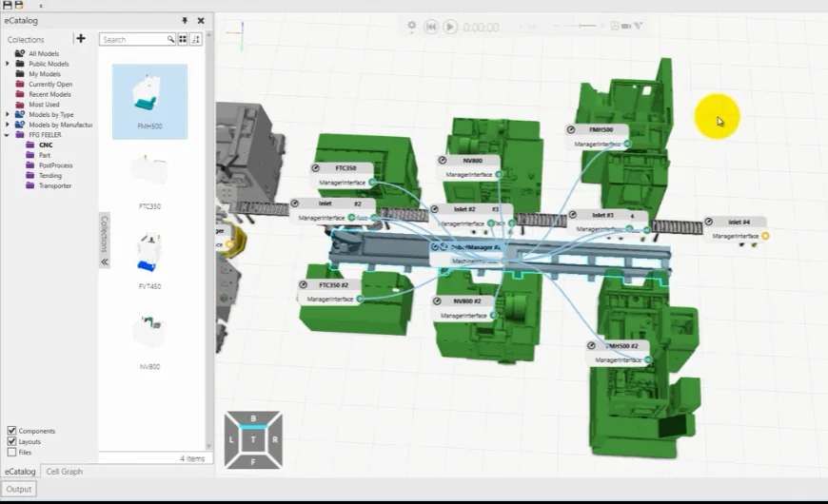Pin the eCatalog panel

185,20
